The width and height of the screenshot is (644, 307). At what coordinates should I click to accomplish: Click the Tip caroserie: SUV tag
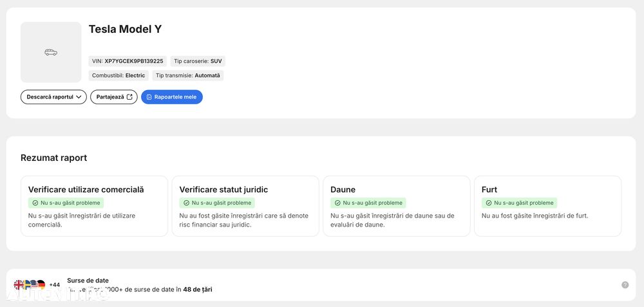tap(198, 61)
